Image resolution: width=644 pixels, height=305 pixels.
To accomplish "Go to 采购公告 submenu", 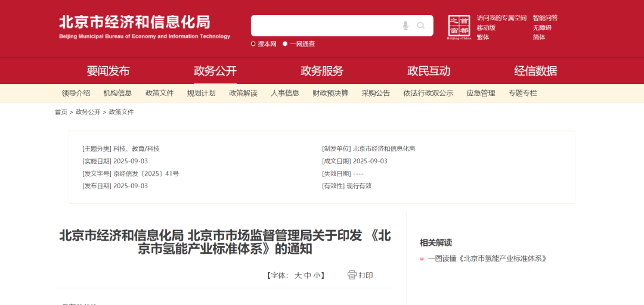I will (376, 93).
